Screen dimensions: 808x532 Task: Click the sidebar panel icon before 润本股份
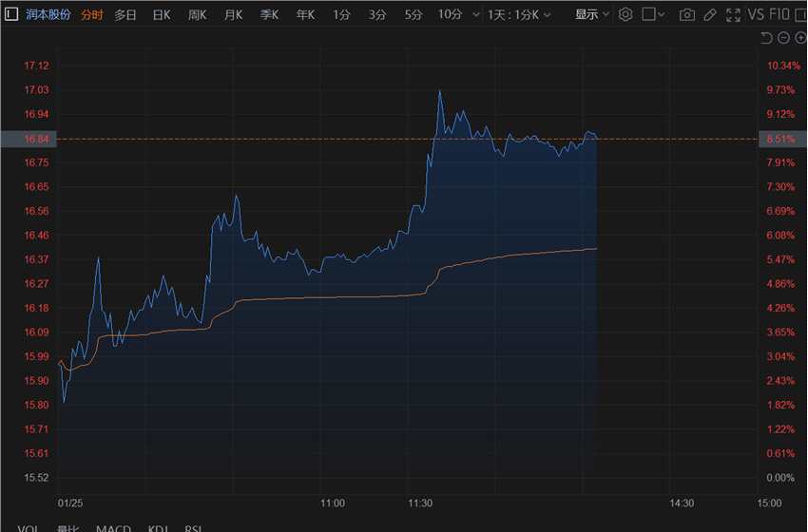[10, 14]
